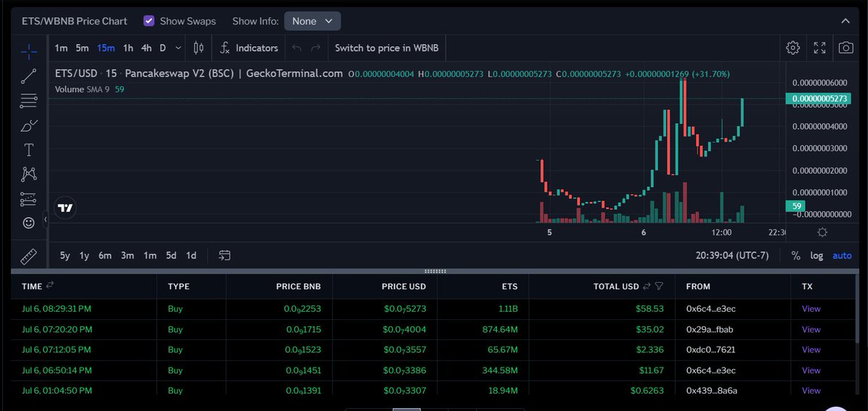Select the crosshair cursor tool
The width and height of the screenshot is (868, 411).
point(29,50)
